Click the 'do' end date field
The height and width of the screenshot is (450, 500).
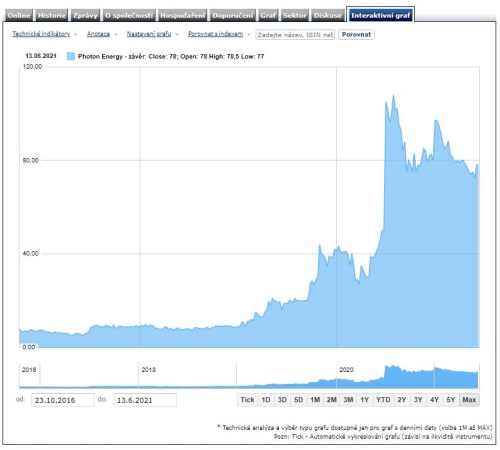coord(145,400)
